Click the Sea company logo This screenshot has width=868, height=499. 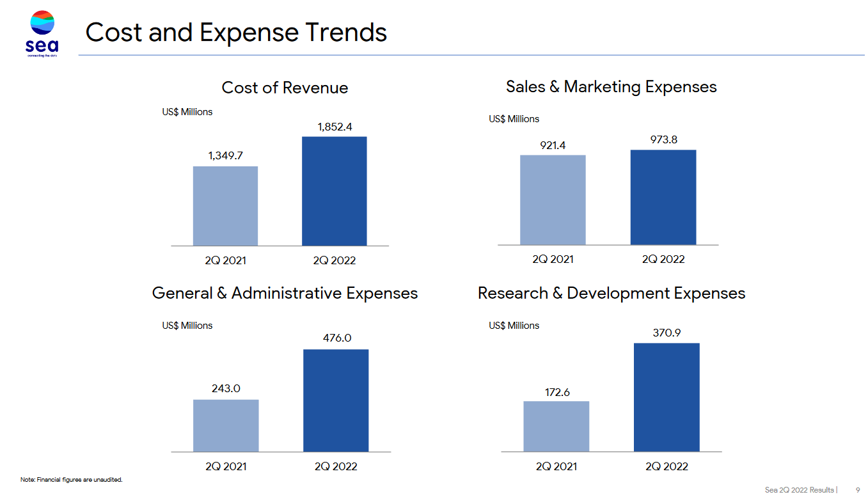42,34
